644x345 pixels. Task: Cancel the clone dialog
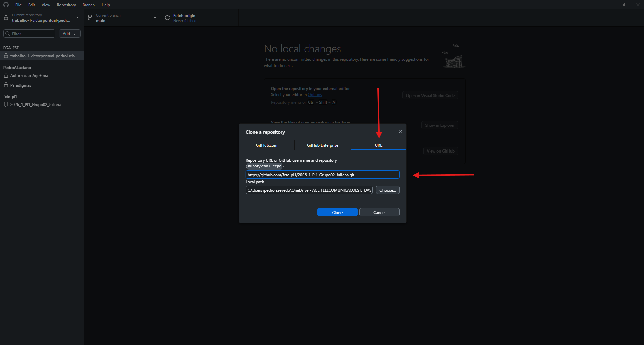pos(379,212)
